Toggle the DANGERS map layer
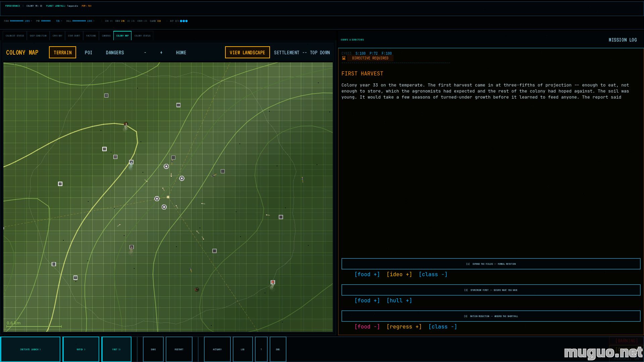The height and width of the screenshot is (362, 644). pos(115,53)
